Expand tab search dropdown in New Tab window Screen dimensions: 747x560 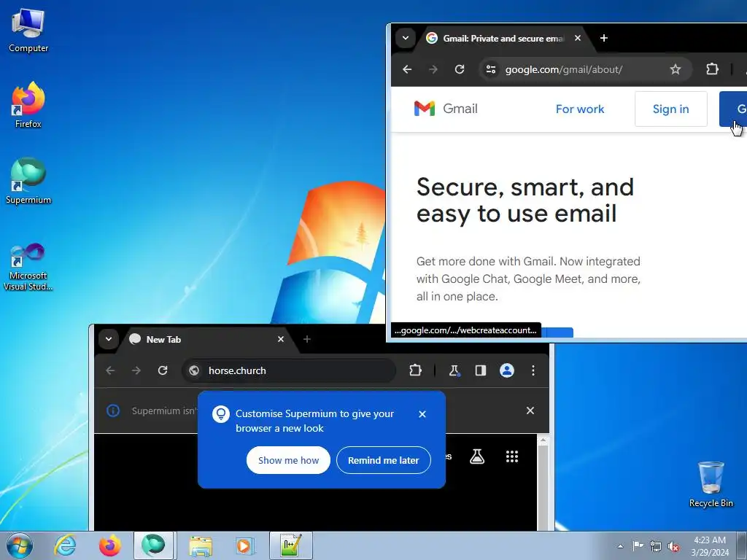(x=109, y=339)
